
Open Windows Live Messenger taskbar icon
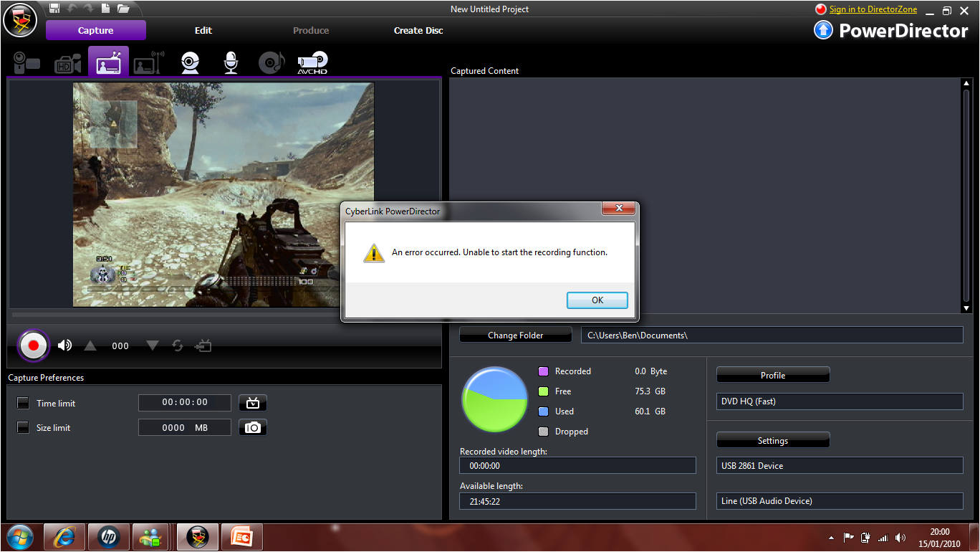152,537
